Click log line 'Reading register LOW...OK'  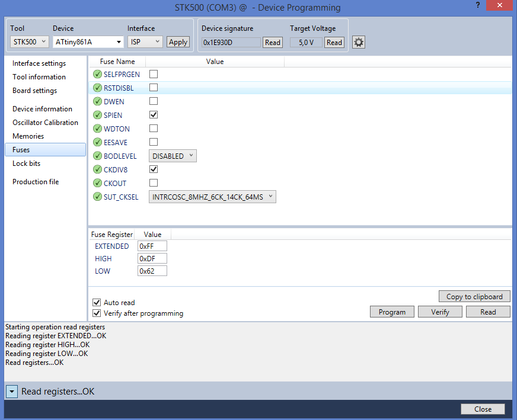click(x=47, y=354)
